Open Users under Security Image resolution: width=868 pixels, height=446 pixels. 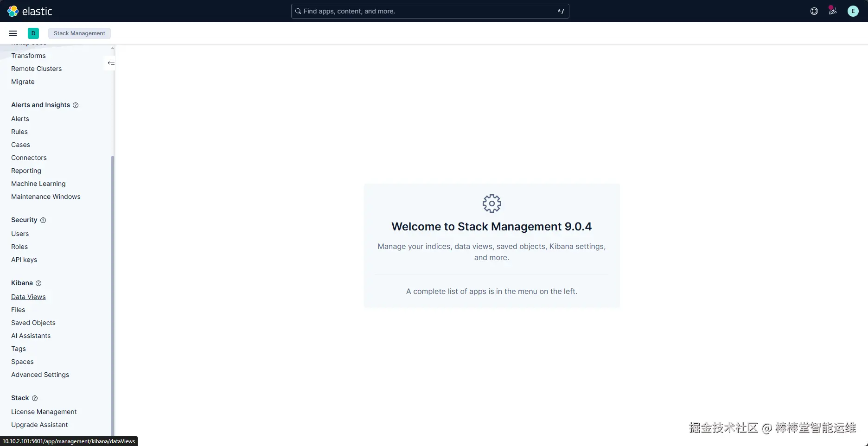pyautogui.click(x=20, y=234)
